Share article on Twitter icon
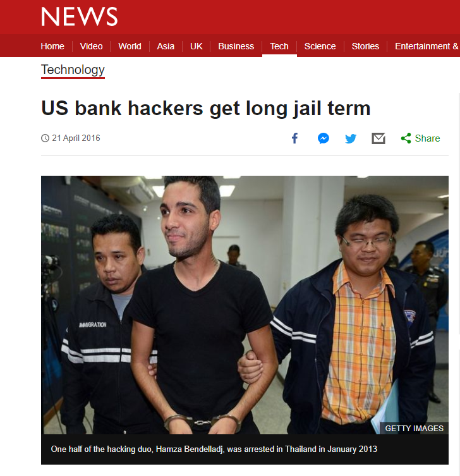The width and height of the screenshot is (460, 476). click(x=351, y=138)
